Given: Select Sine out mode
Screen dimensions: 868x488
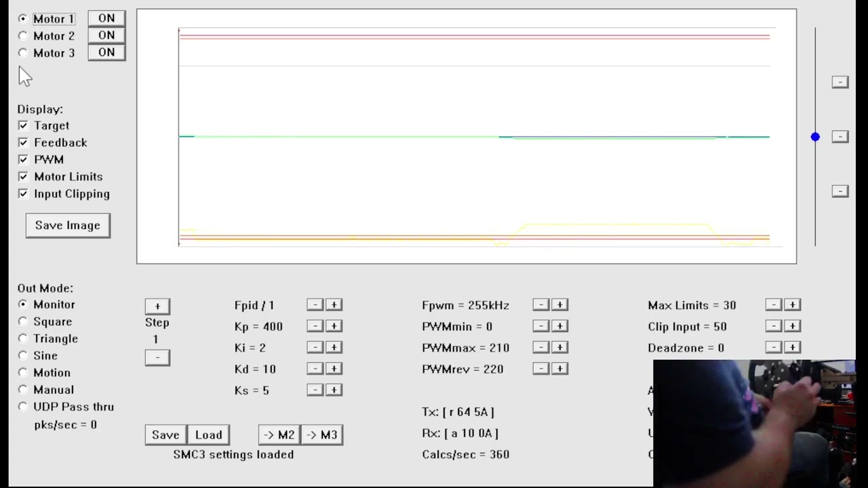Looking at the screenshot, I should point(23,355).
